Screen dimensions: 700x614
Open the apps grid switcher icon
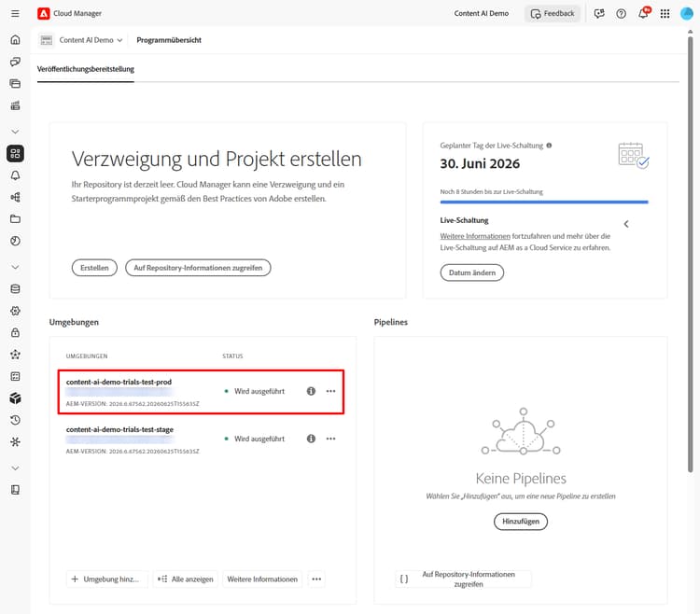665,14
